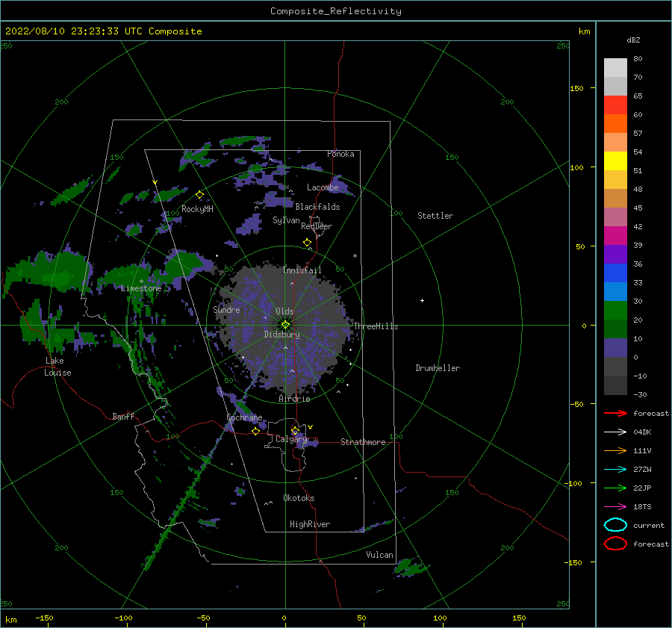Viewport: 672px width, 628px height.
Task: Click the Innisfail city label
Action: point(302,270)
